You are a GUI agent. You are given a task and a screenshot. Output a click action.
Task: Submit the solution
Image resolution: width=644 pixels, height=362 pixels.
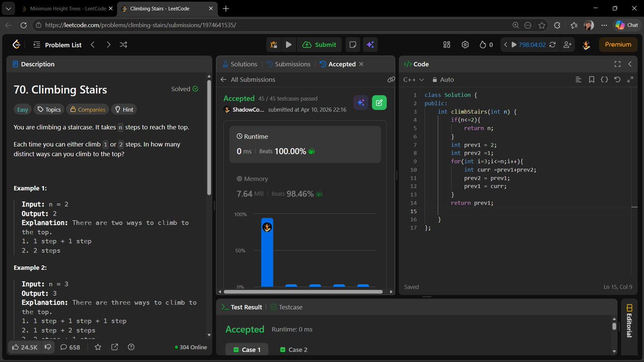pos(319,45)
